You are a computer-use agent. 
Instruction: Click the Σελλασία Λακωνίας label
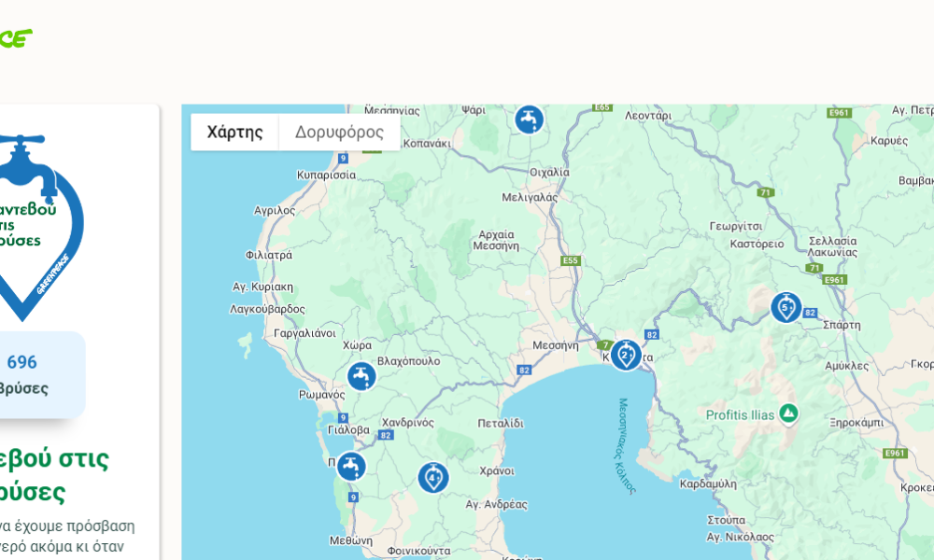832,246
